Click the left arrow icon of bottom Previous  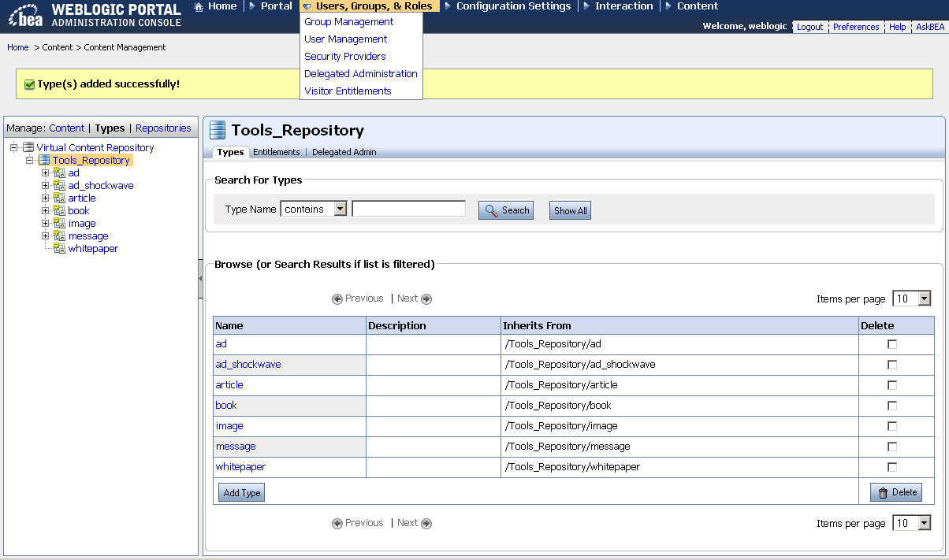point(337,523)
